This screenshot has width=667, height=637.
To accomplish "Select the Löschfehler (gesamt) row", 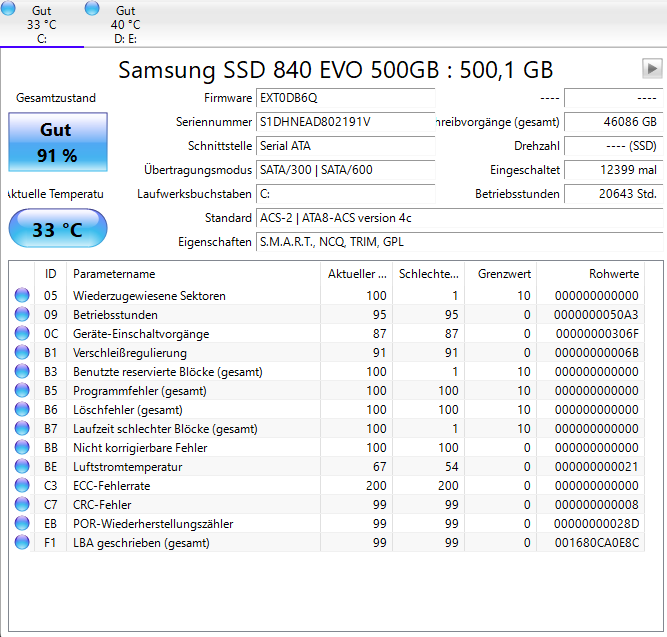I will coord(327,409).
